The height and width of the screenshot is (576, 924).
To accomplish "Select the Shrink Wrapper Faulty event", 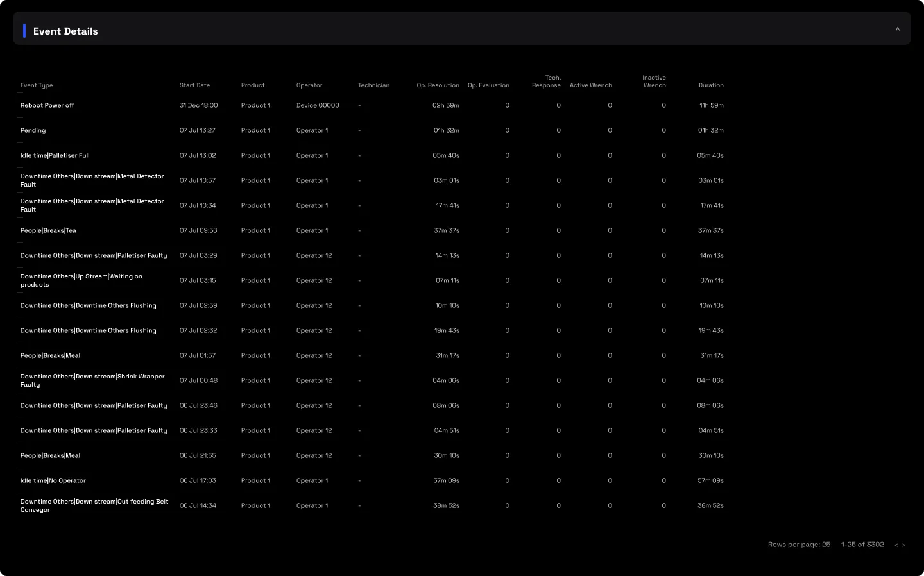I will [x=372, y=380].
